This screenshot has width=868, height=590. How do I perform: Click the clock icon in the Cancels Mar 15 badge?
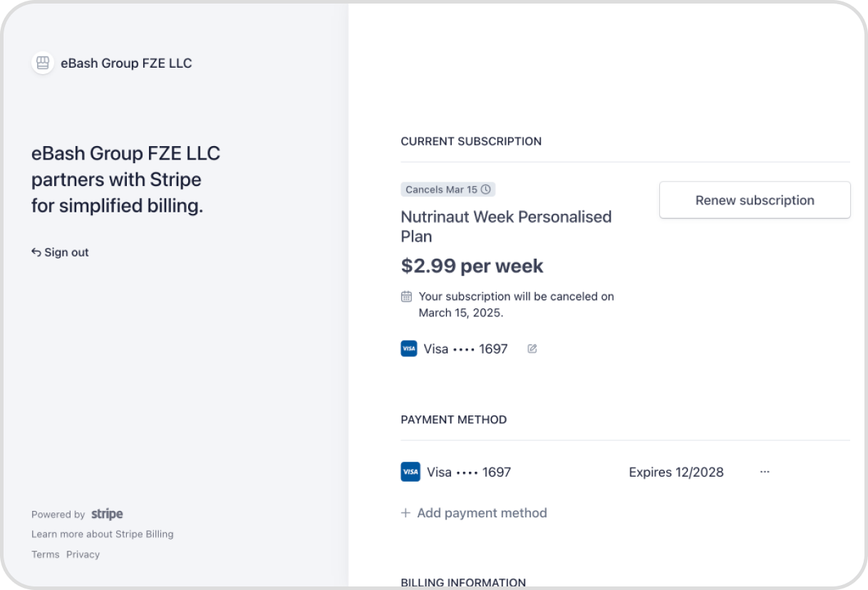coord(486,190)
